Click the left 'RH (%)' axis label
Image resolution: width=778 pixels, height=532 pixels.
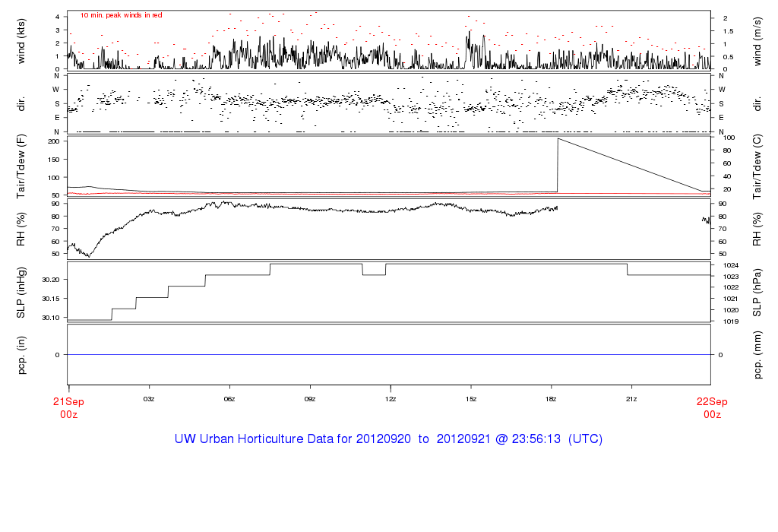point(21,230)
